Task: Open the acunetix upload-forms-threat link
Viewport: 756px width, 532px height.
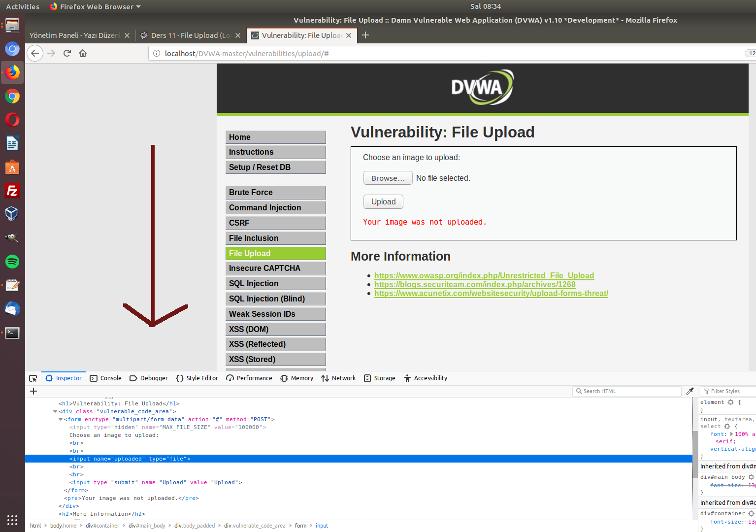Action: [491, 294]
